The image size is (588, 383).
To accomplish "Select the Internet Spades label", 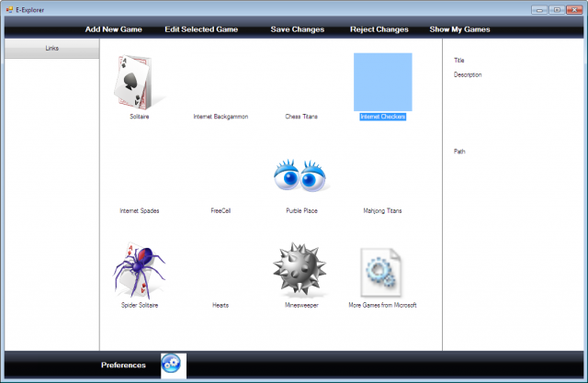I will (140, 211).
